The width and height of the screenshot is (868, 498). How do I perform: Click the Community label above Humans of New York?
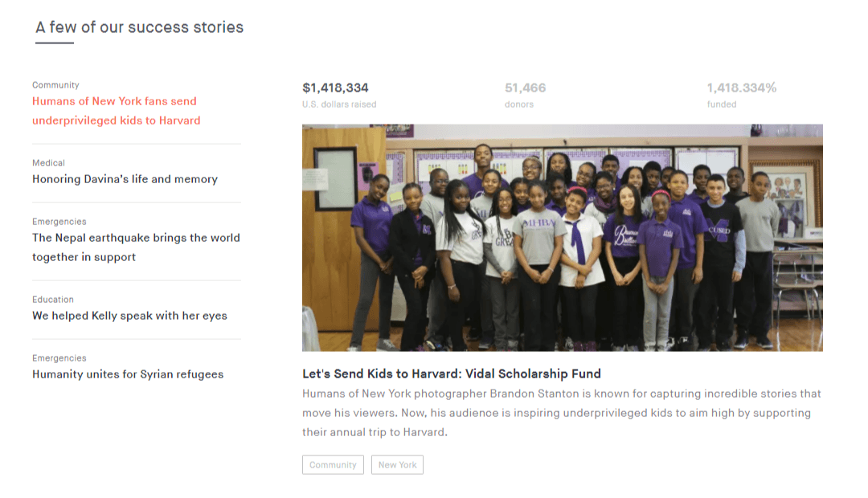pos(56,85)
